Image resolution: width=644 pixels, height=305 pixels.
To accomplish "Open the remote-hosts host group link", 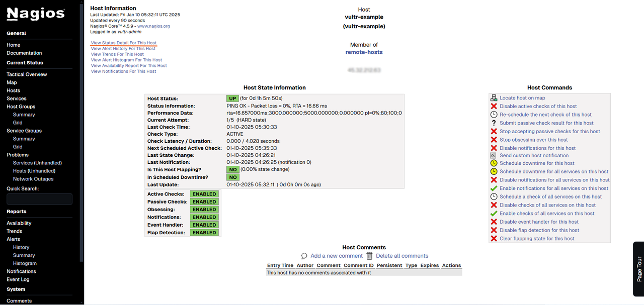I will pyautogui.click(x=364, y=52).
